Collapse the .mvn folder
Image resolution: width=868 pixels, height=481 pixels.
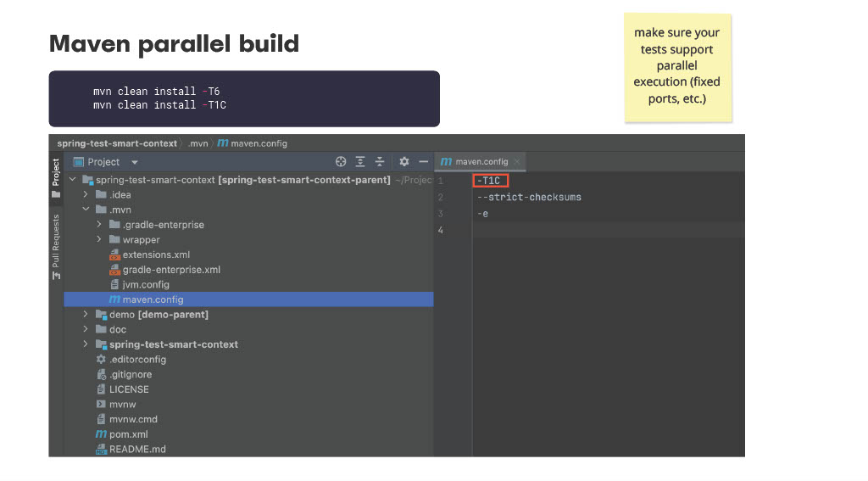point(86,210)
